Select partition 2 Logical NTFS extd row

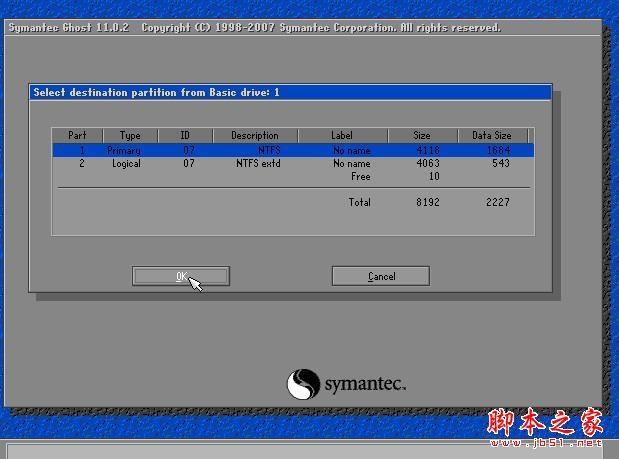293,163
